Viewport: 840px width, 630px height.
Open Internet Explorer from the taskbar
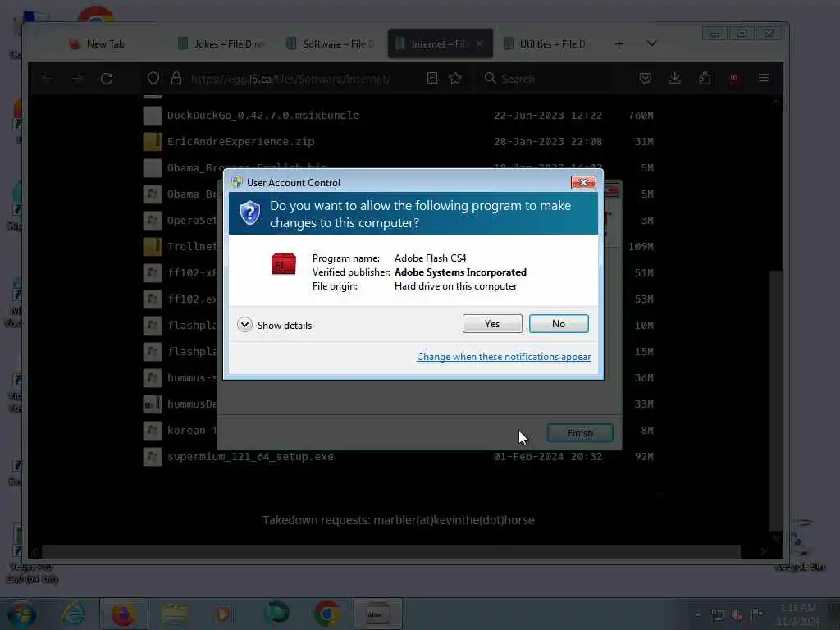click(x=73, y=614)
